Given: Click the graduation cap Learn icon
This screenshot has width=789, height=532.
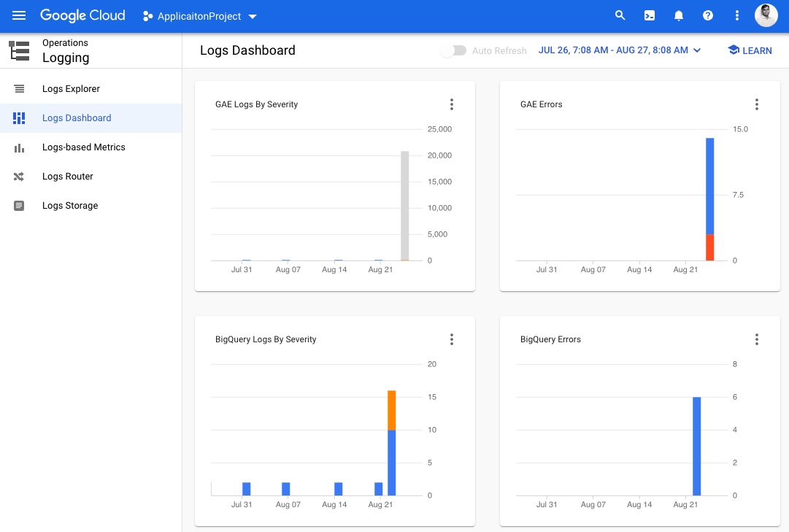Looking at the screenshot, I should (733, 50).
